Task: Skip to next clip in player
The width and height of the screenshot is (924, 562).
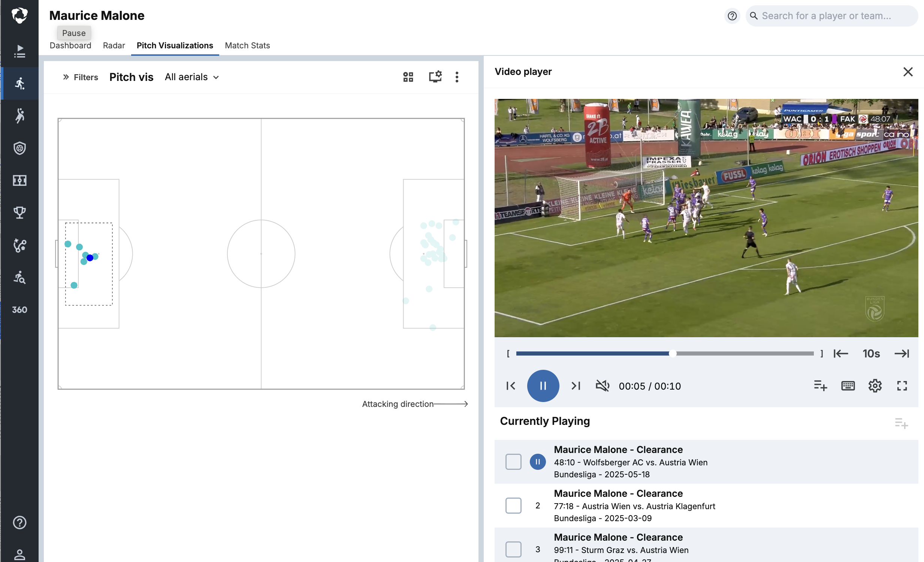Action: click(576, 386)
